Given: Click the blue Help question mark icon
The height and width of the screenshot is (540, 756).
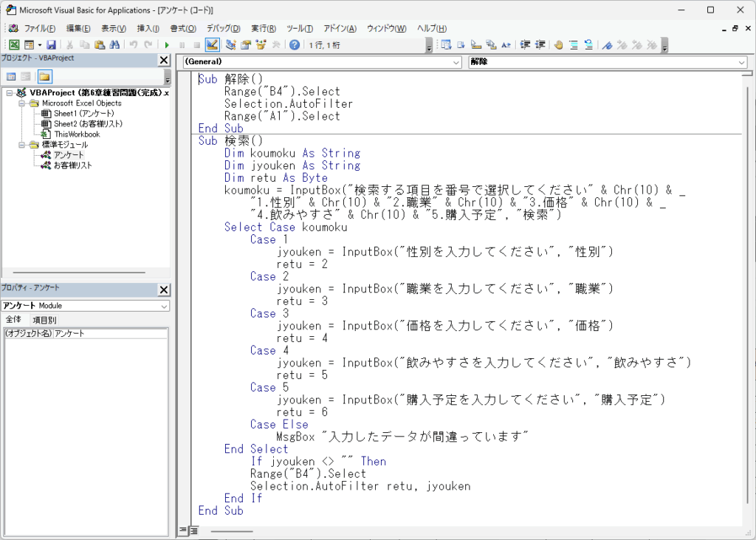Looking at the screenshot, I should pyautogui.click(x=295, y=45).
